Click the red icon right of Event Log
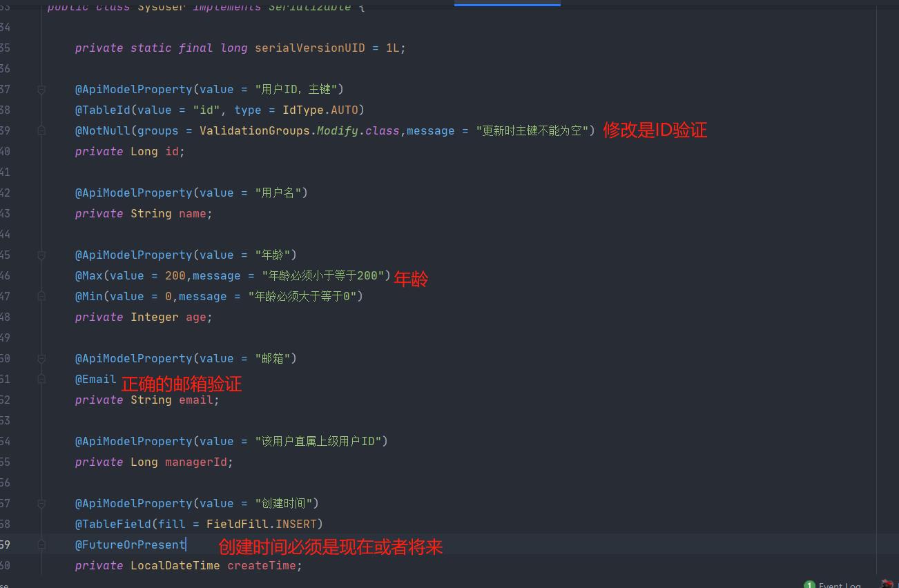The height and width of the screenshot is (588, 899). click(x=887, y=585)
